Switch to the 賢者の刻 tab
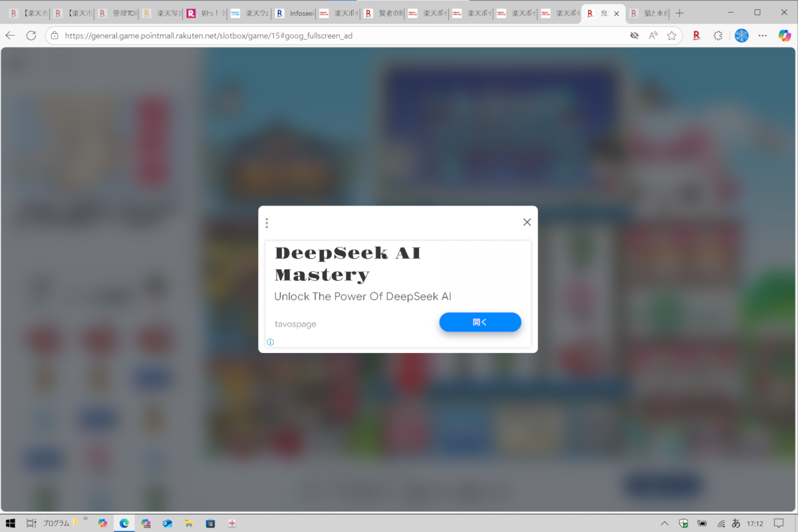 point(383,13)
